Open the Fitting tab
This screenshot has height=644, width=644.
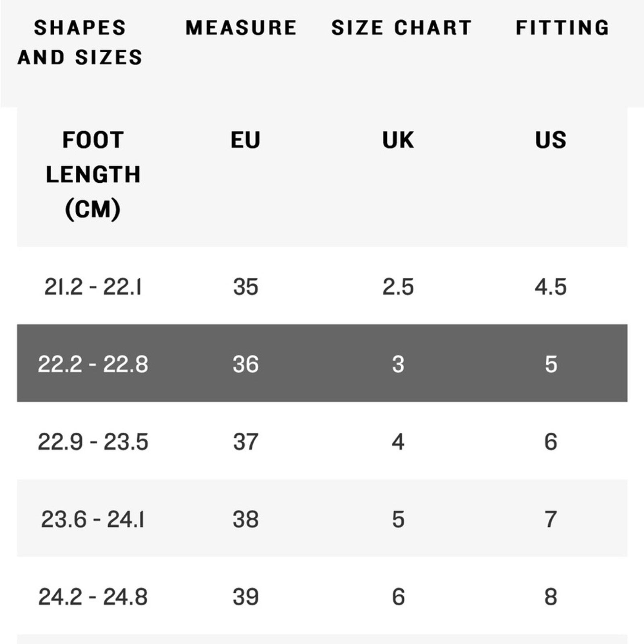(562, 28)
